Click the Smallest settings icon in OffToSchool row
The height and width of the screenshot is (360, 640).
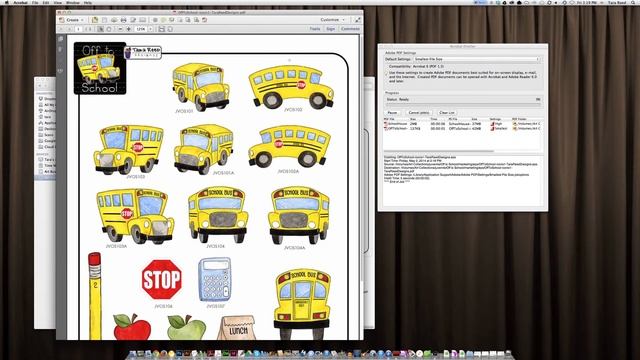(x=492, y=129)
